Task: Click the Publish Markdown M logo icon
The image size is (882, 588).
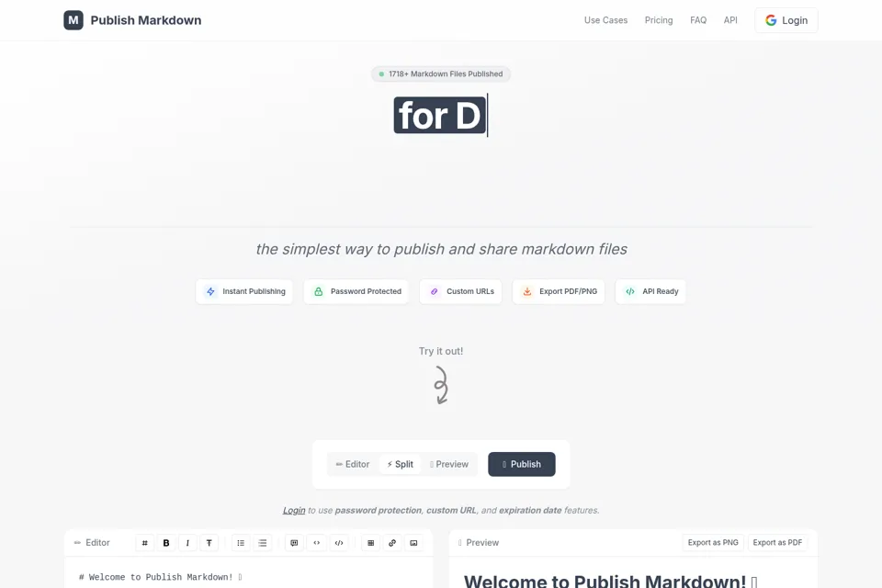Action: (x=73, y=20)
